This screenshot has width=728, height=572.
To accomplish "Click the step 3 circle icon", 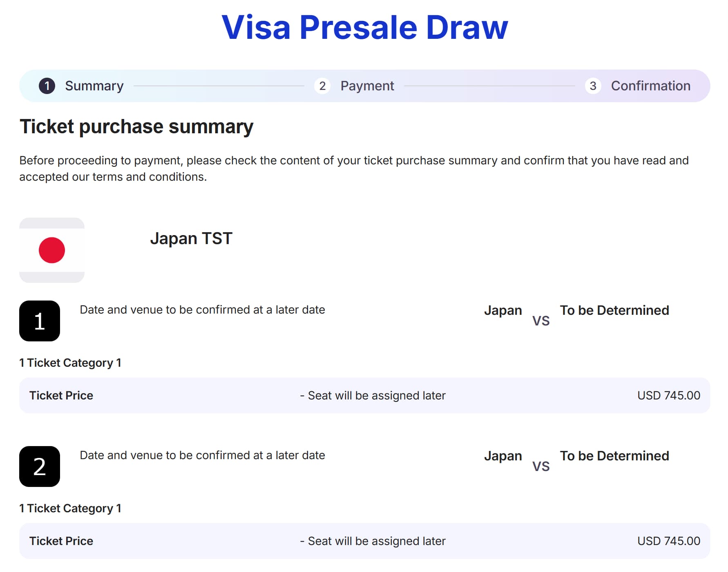I will pos(593,86).
